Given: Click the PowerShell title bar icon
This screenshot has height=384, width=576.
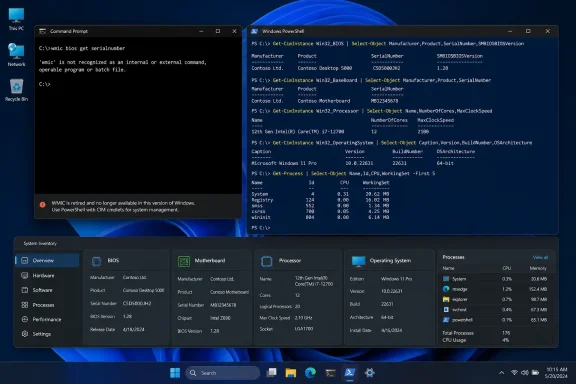Looking at the screenshot, I should pyautogui.click(x=254, y=31).
